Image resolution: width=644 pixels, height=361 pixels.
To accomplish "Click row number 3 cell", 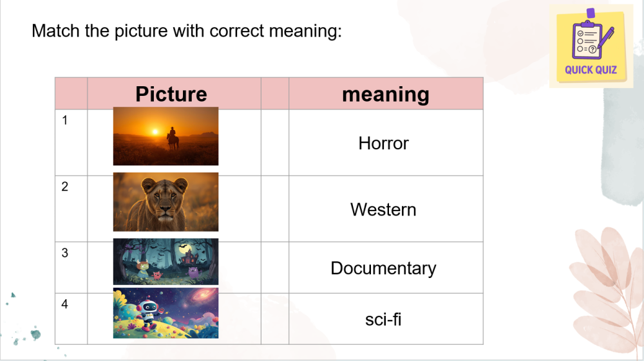I will click(71, 267).
